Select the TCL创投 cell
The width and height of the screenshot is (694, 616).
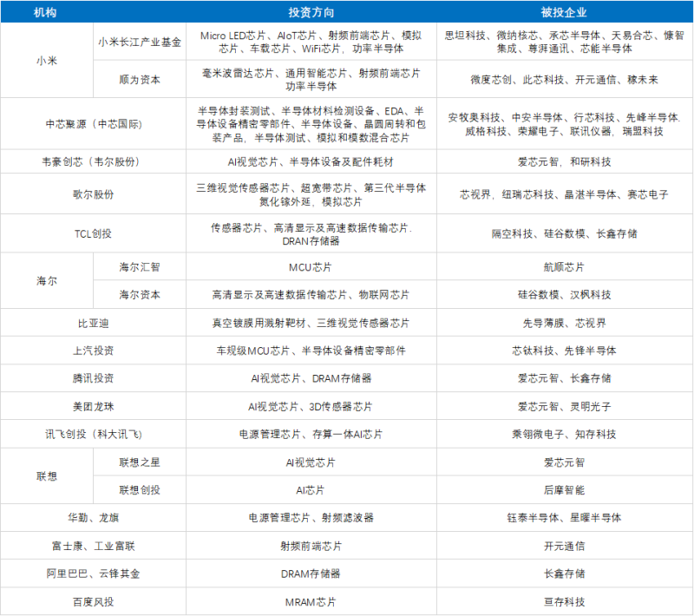(x=94, y=233)
